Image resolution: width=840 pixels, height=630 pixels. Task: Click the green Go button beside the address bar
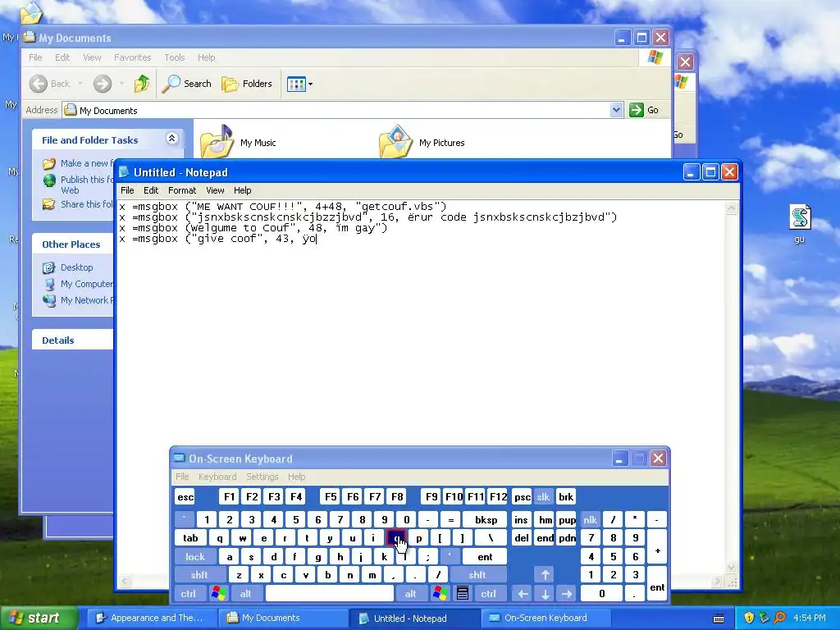[x=645, y=110]
